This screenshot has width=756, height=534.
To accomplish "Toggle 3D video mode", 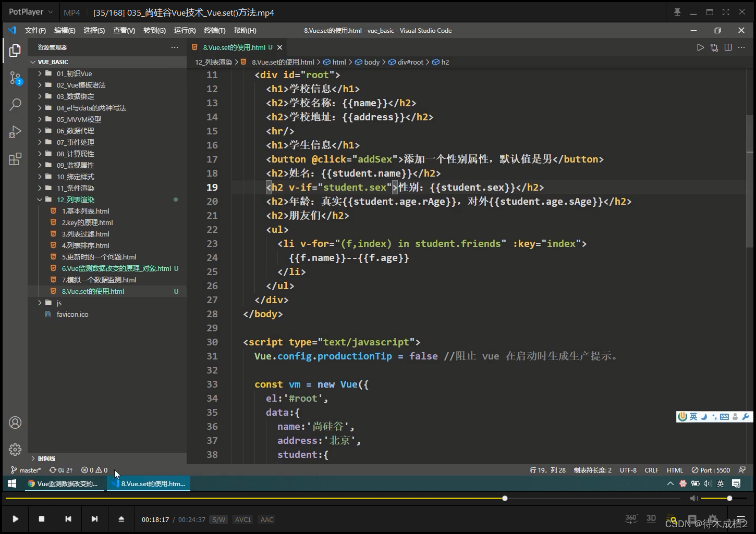I will click(x=651, y=518).
